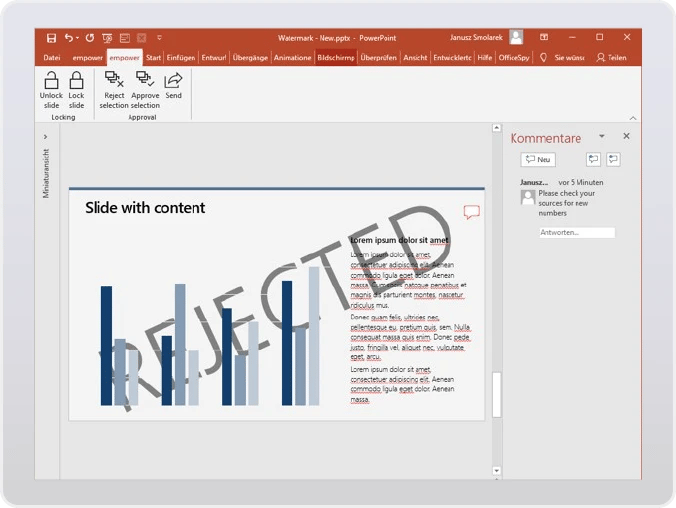Viewport: 676px width, 508px height.
Task: Expand the Miniaturansicht thumbnail pane
Action: click(45, 137)
